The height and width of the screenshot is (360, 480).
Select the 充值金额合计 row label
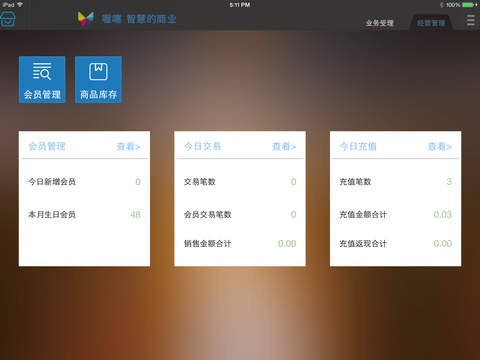(x=363, y=214)
